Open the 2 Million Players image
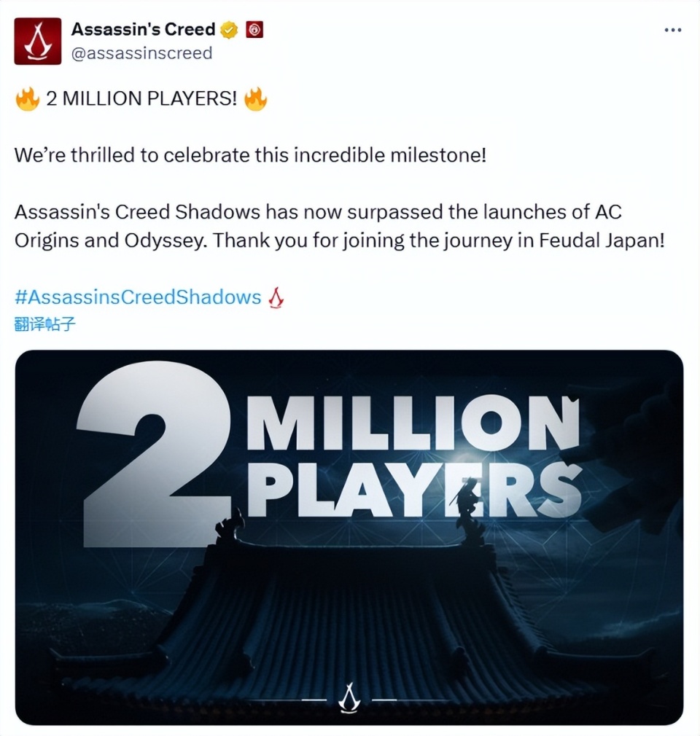This screenshot has width=700, height=736. (x=349, y=538)
